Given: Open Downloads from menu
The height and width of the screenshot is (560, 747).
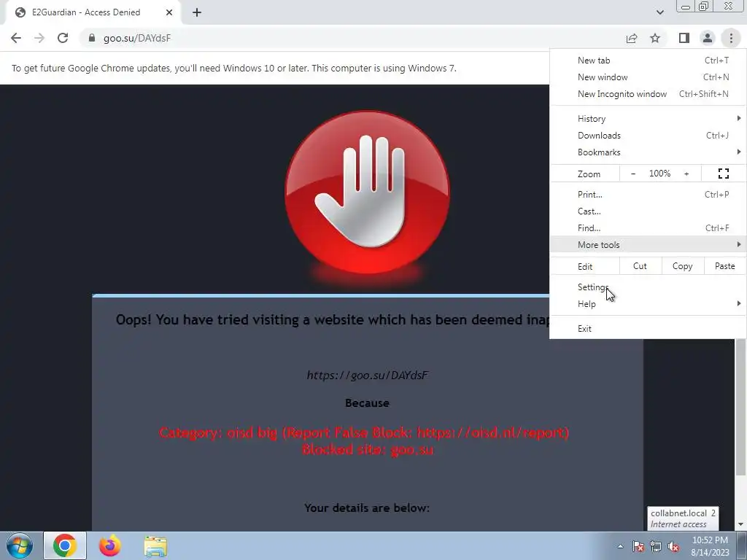Looking at the screenshot, I should (x=648, y=135).
